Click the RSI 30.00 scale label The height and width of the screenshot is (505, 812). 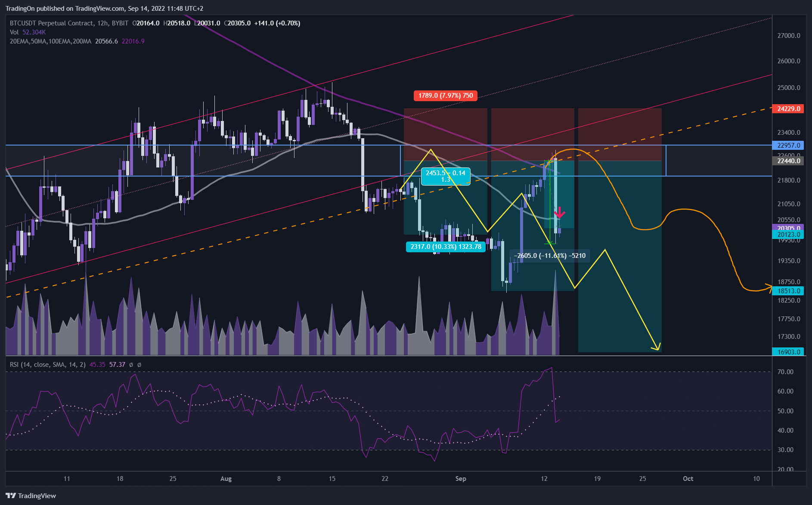pos(785,450)
